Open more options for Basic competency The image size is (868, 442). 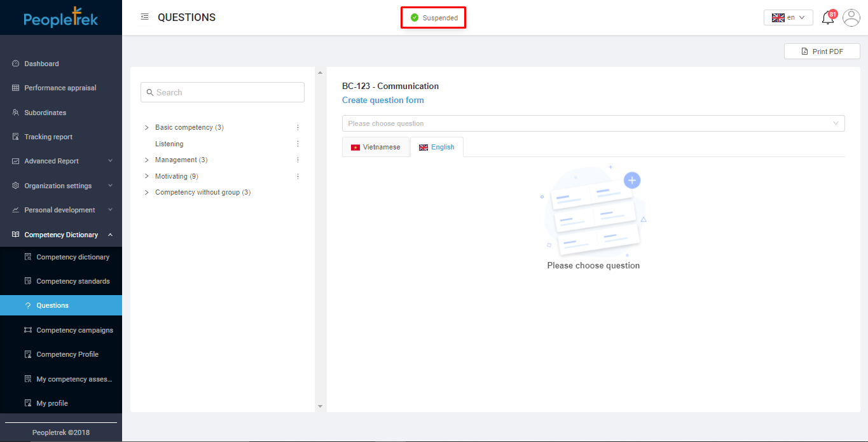click(x=298, y=127)
